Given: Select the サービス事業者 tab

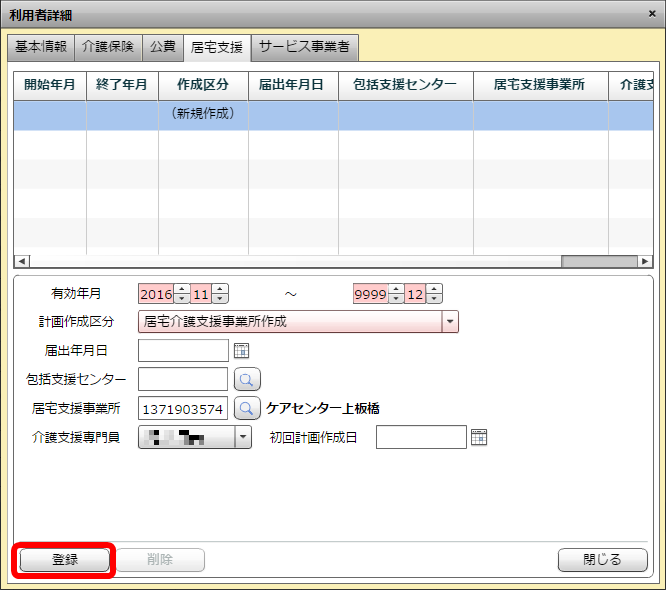Looking at the screenshot, I should coord(304,47).
